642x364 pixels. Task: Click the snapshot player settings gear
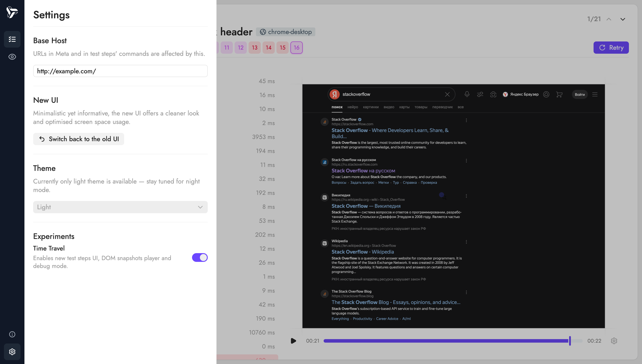[x=614, y=341]
